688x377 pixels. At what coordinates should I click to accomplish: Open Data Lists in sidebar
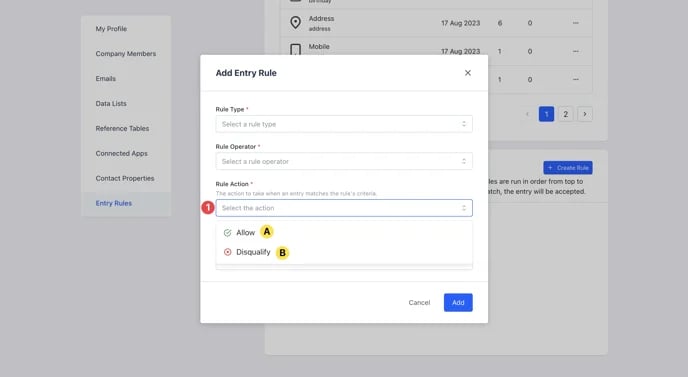pos(111,104)
